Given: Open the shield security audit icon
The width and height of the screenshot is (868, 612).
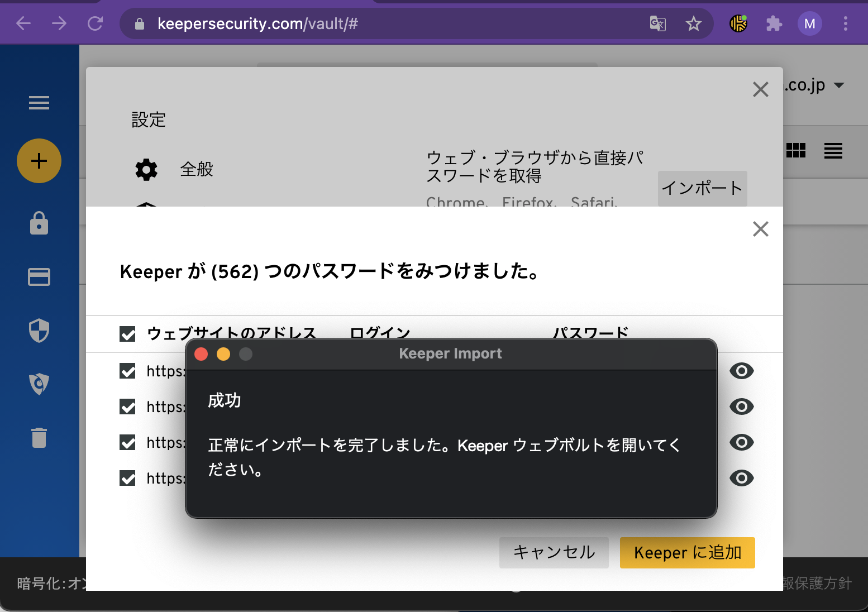Looking at the screenshot, I should pos(39,331).
